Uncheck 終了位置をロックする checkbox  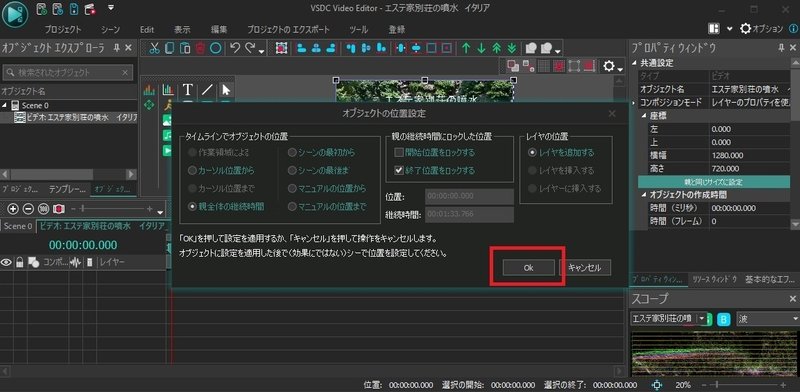tap(399, 170)
